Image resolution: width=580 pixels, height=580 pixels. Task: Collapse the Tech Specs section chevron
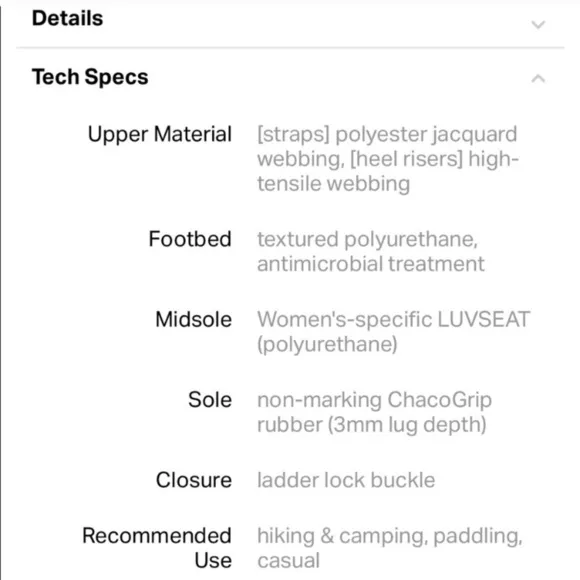coord(538,78)
